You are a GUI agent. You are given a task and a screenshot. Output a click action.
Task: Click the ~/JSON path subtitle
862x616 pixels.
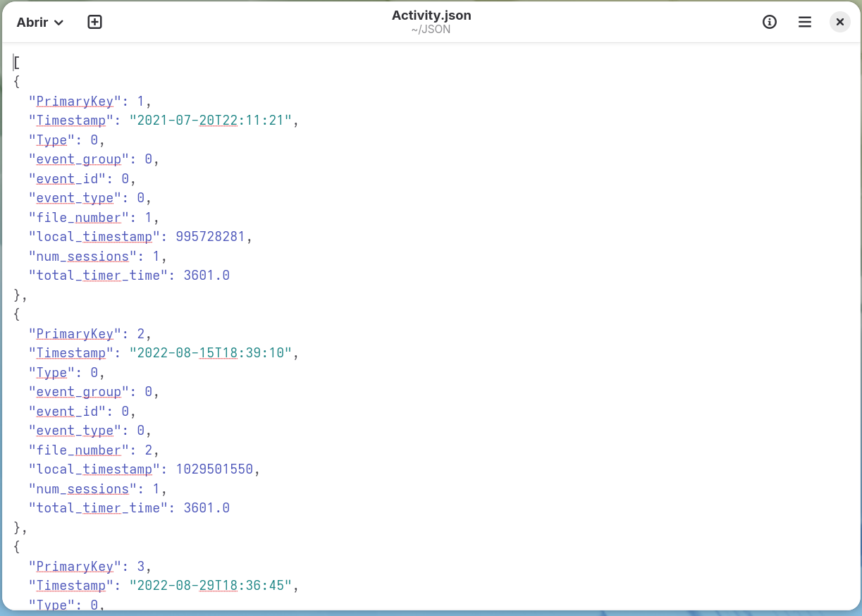(431, 30)
